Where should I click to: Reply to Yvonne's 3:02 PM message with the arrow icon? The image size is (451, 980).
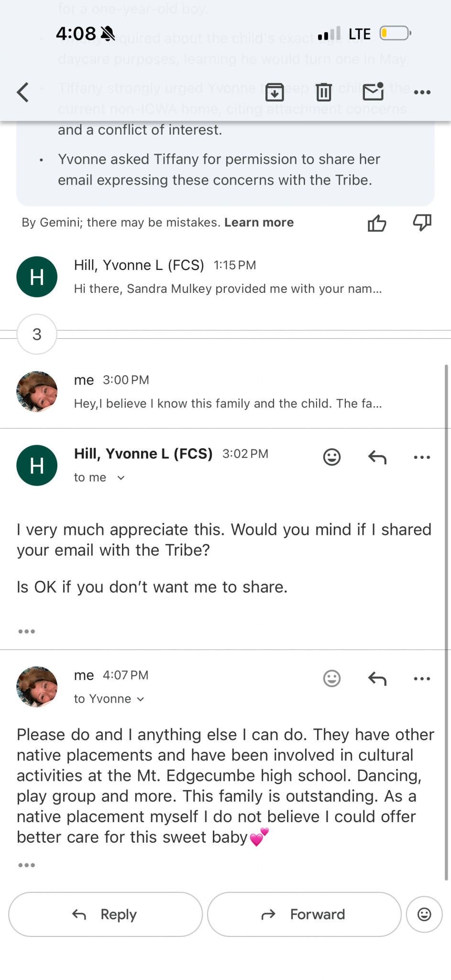pyautogui.click(x=377, y=457)
